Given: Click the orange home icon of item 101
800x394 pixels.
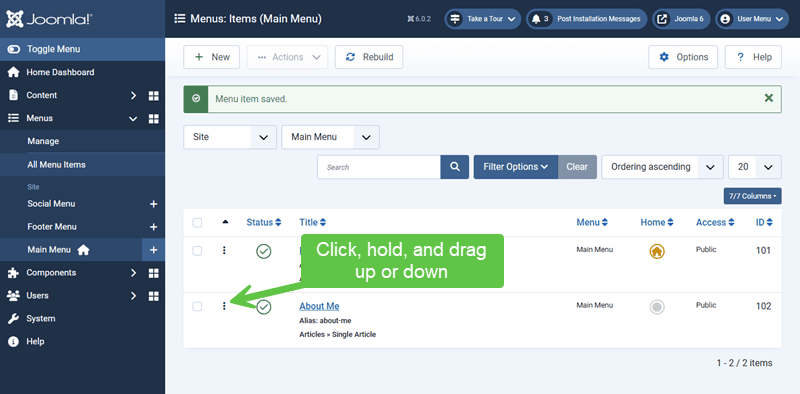Looking at the screenshot, I should [x=657, y=251].
